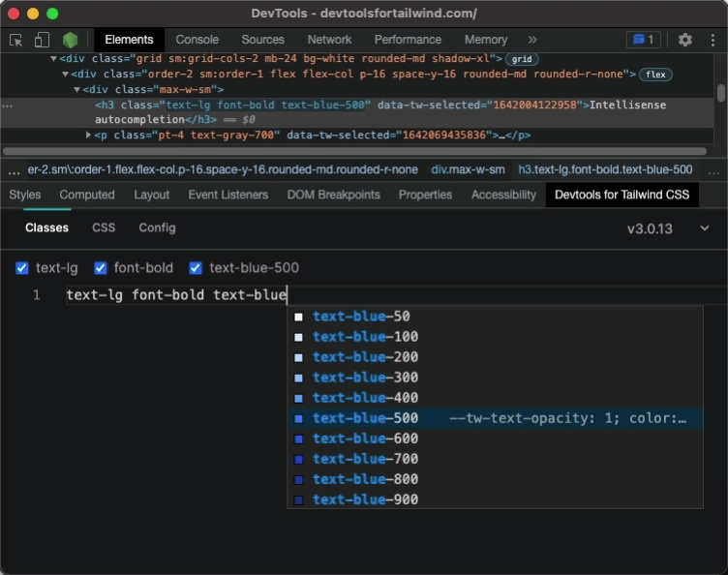Viewport: 728px width, 575px height.
Task: Choose the text-blue-800 suggestion
Action: (x=495, y=479)
